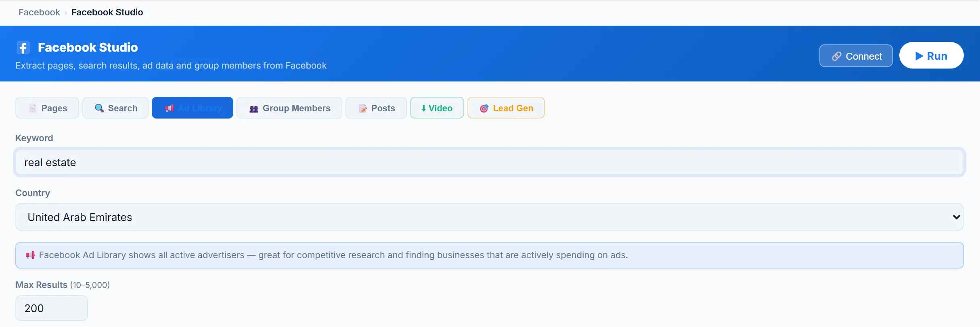Screen dimensions: 980x327
Task: Open the Group Members tab
Action: [289, 108]
